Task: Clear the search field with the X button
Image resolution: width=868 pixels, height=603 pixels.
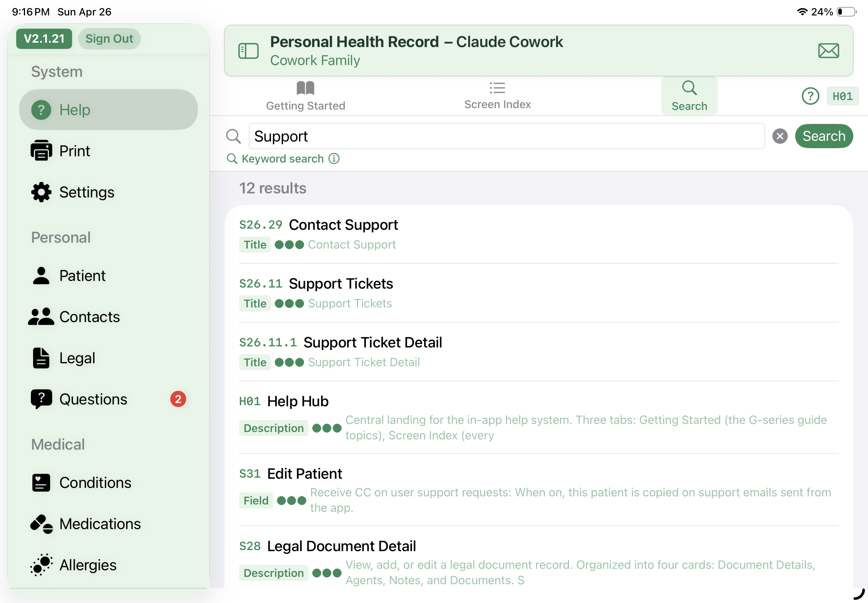Action: 780,136
